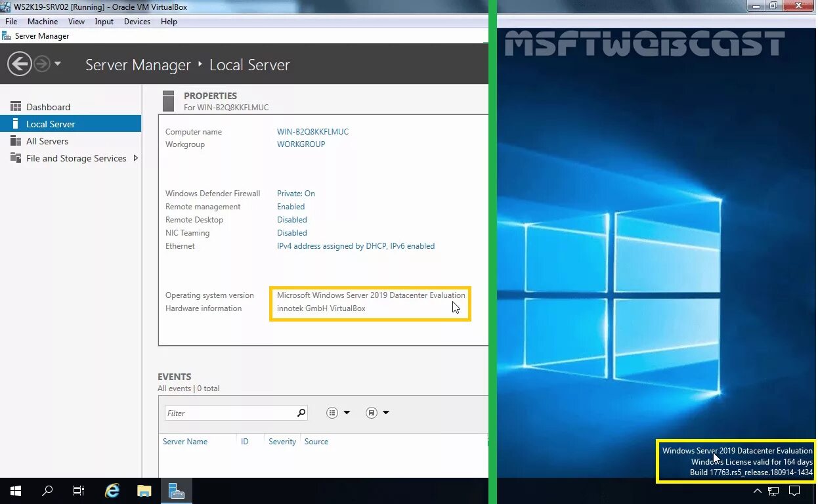Click Ethernet IPv4 address DHCP link

tap(356, 246)
